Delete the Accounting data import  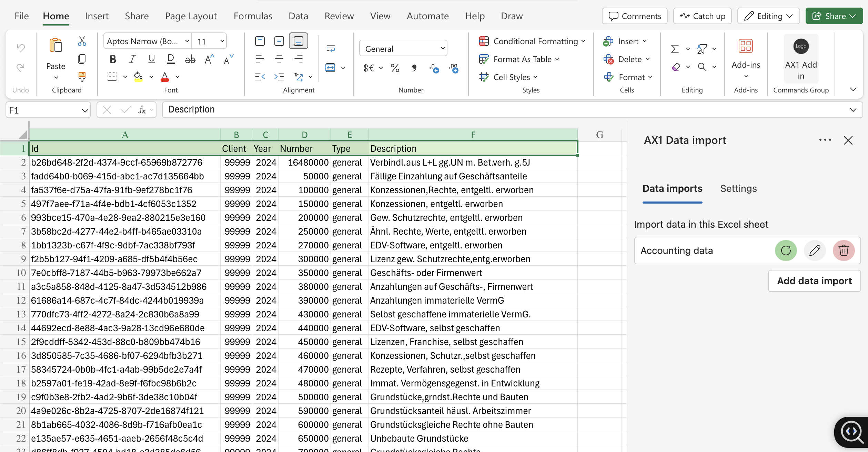point(844,250)
